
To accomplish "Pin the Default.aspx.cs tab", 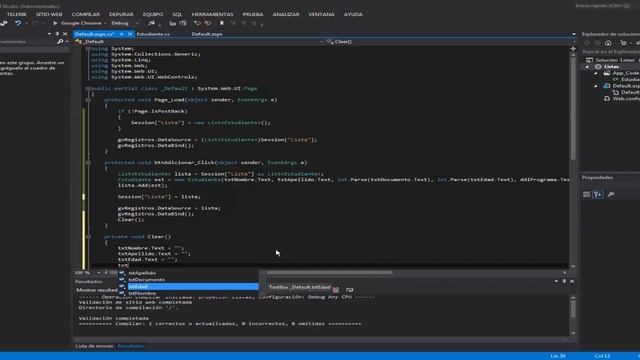I will (x=122, y=34).
